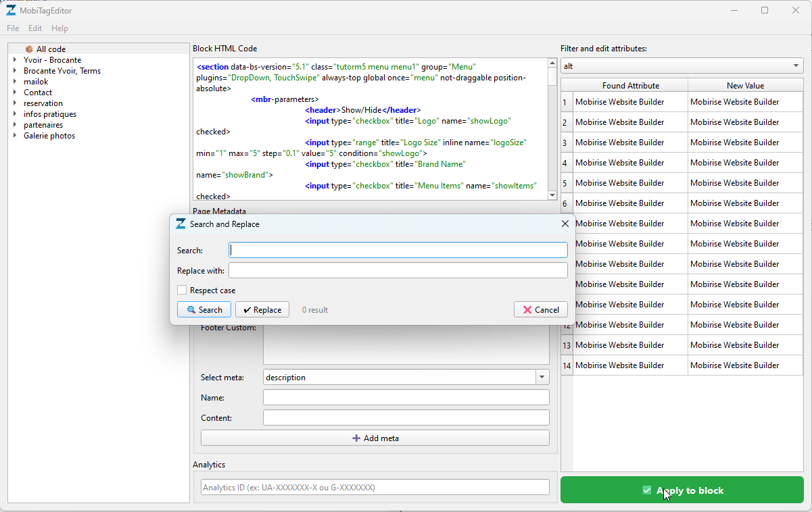812x512 pixels.
Task: Toggle the checkbox on Apply to block
Action: click(647, 490)
